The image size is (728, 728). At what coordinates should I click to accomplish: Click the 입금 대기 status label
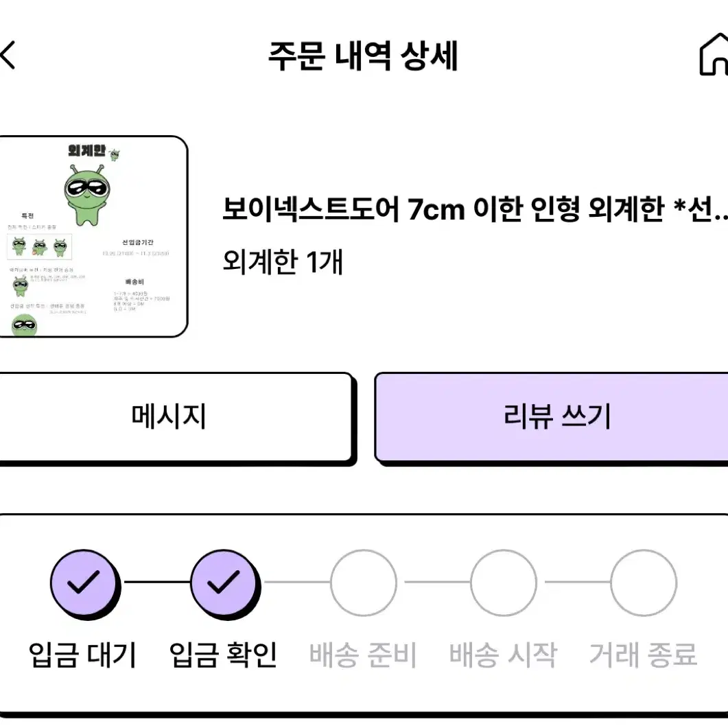point(82,655)
